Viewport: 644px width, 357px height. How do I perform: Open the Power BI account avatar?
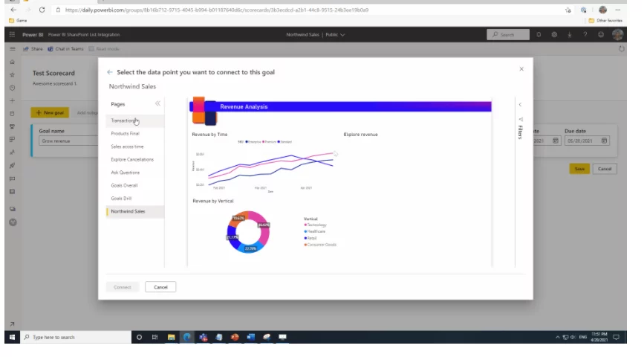(x=617, y=34)
